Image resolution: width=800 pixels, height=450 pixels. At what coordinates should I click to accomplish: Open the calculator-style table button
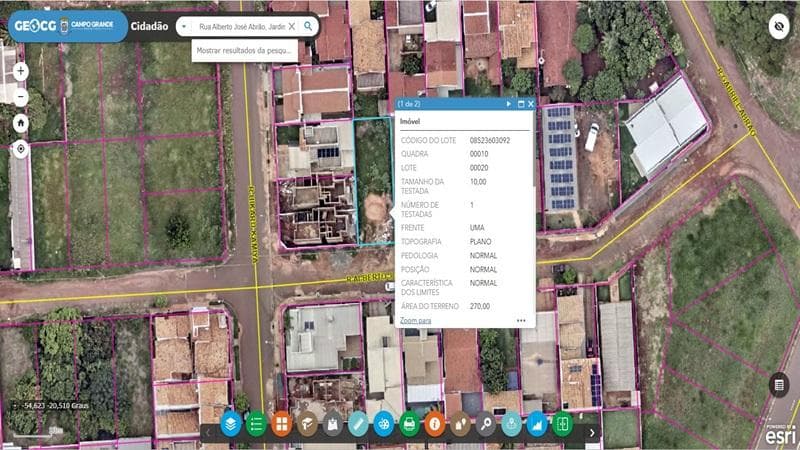point(779,385)
